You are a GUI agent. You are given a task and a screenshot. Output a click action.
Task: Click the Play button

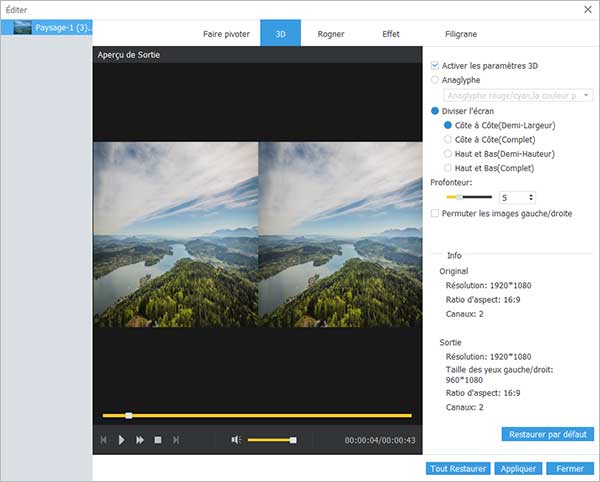[121, 440]
